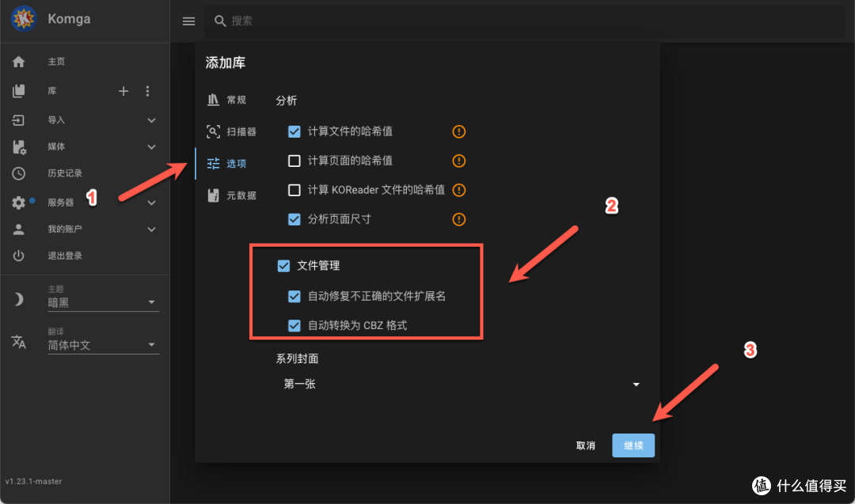Screen dimensions: 855x504
Task: Click the 元数据 metadata icon
Action: (x=213, y=195)
